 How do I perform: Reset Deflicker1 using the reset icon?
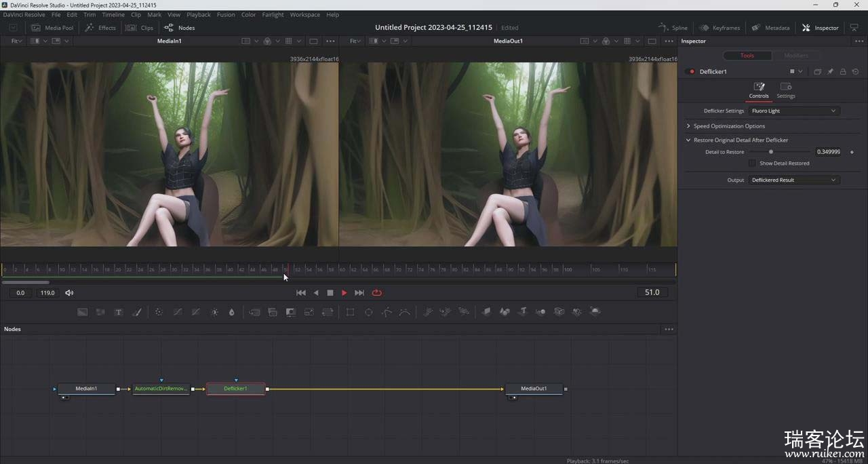point(855,71)
